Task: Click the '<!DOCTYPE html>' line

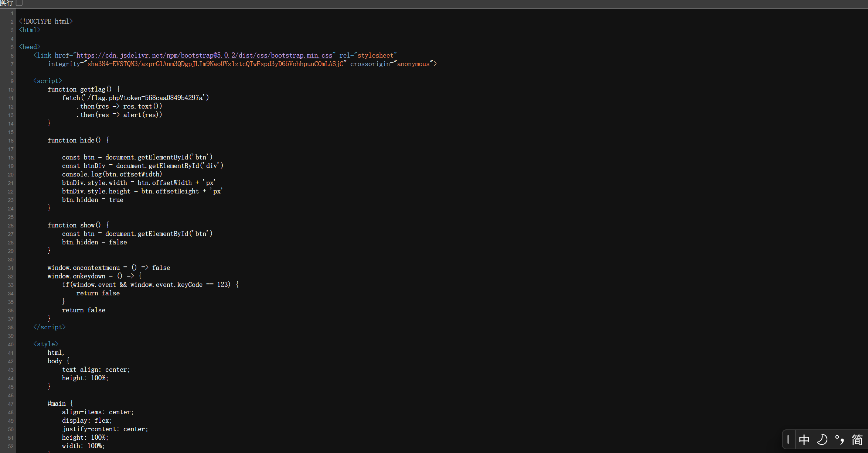Action: pos(46,21)
